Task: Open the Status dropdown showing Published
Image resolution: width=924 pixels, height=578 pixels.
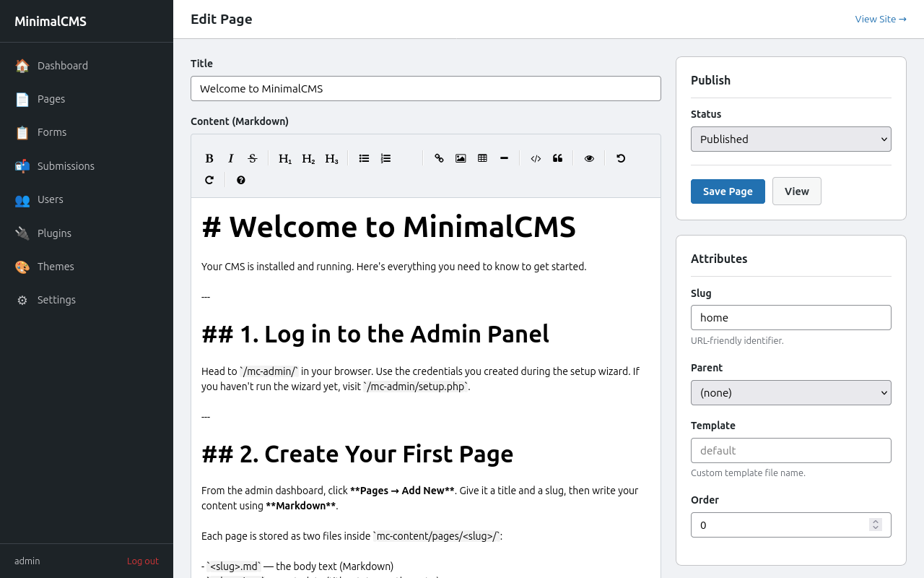Action: point(790,139)
